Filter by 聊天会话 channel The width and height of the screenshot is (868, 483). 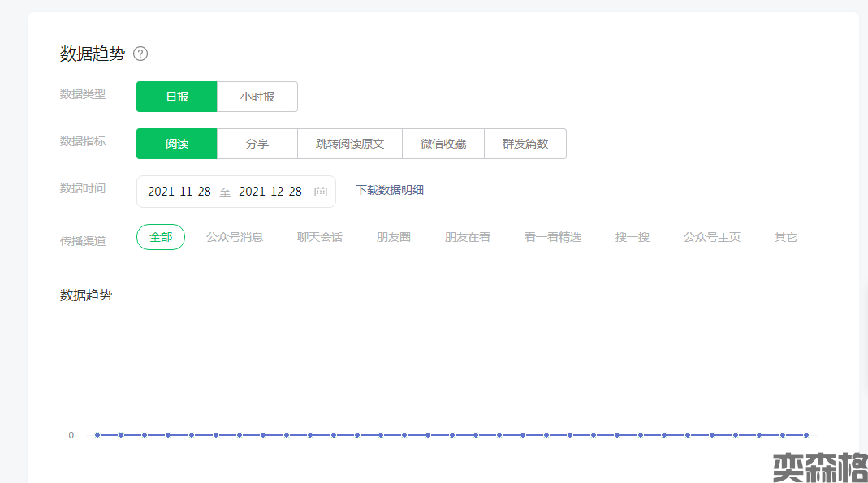coord(320,237)
